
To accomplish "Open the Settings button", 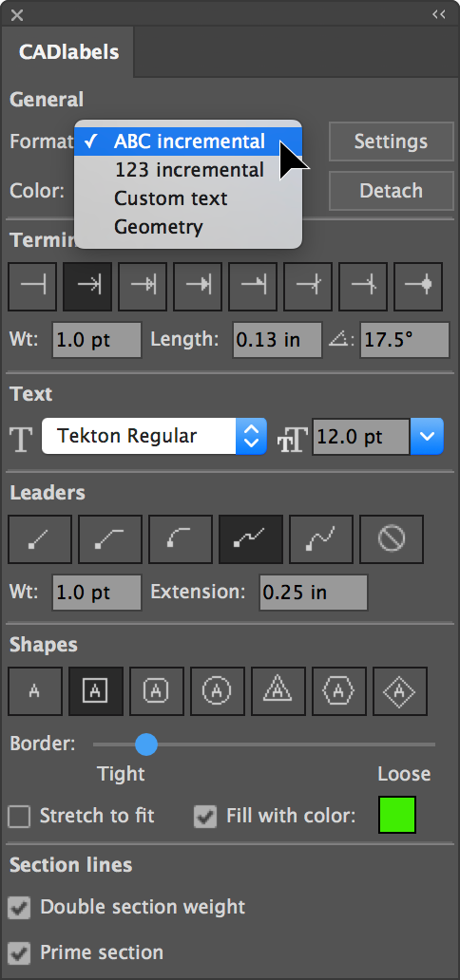I will [x=392, y=141].
